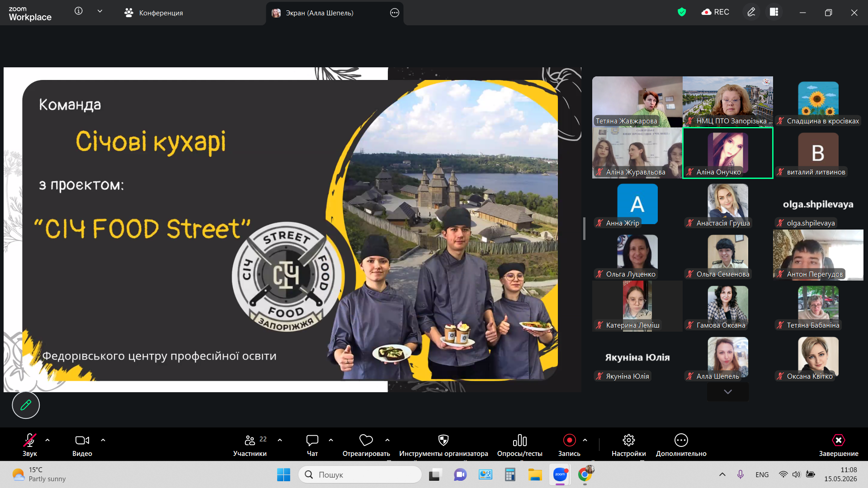
Task: Click виталий литвинов participant name
Action: (x=816, y=172)
